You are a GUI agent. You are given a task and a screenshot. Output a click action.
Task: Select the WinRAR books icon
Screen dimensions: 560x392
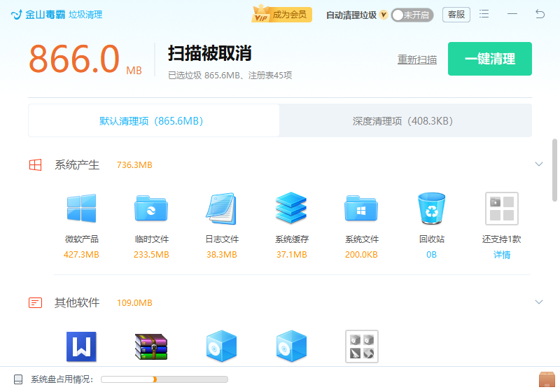coord(151,346)
